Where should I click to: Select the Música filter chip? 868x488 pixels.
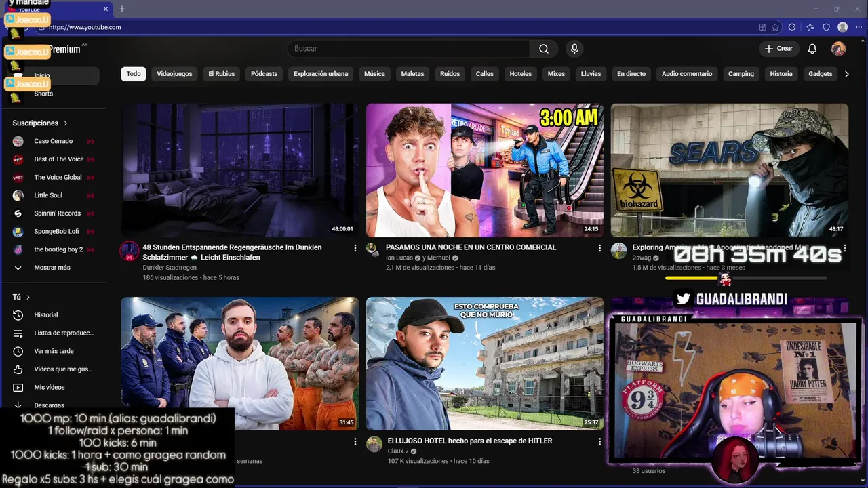(374, 74)
